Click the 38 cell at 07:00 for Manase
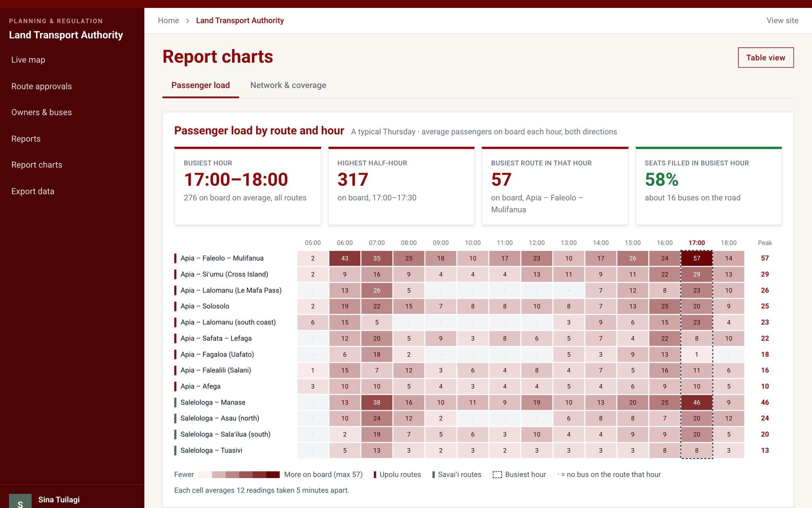 pyautogui.click(x=377, y=402)
